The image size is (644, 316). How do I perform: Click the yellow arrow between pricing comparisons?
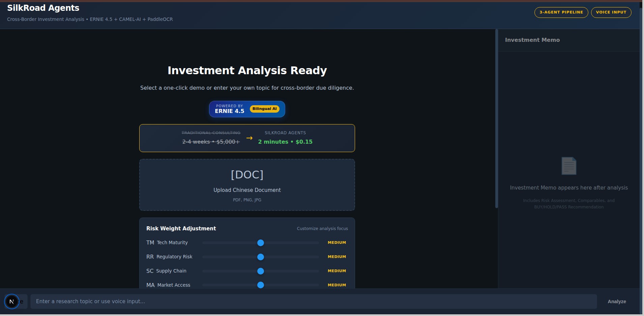coord(249,138)
